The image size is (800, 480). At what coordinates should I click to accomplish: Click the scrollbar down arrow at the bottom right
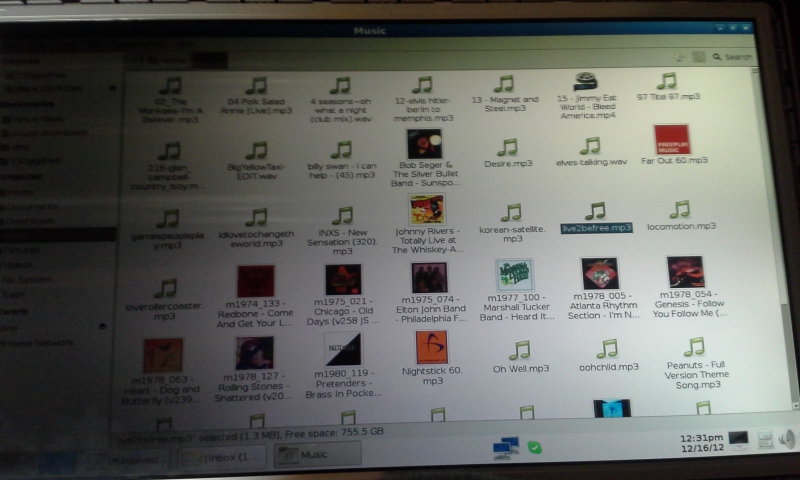[795, 406]
